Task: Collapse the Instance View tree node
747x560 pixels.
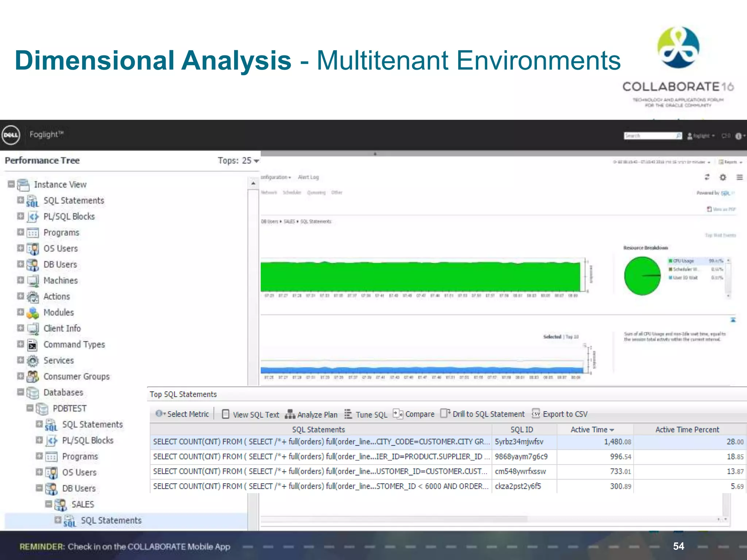Action: click(x=11, y=184)
